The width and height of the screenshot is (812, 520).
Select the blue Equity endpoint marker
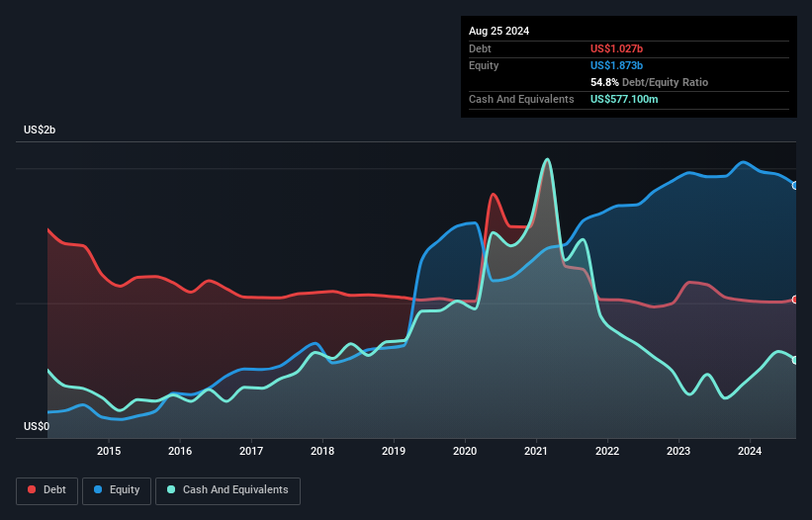(x=795, y=185)
